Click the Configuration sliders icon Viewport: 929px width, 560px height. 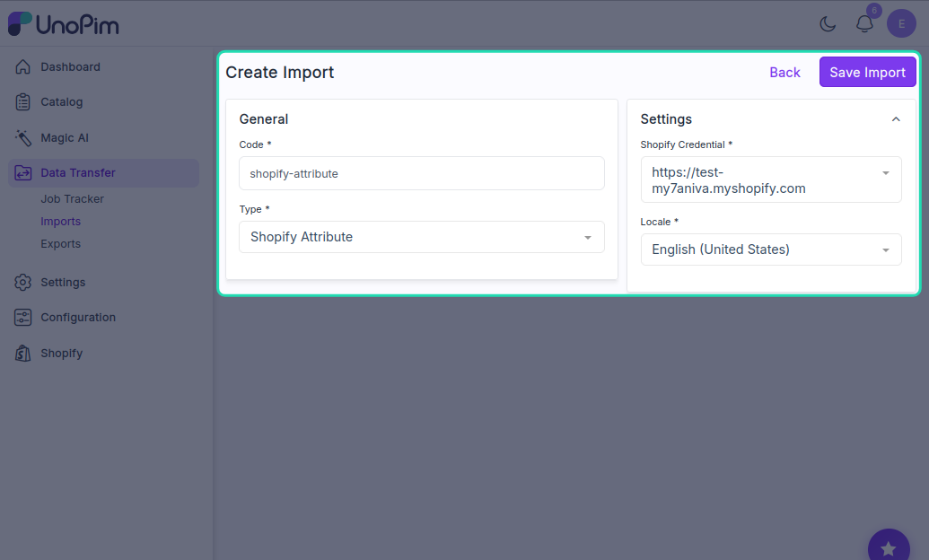click(x=22, y=317)
